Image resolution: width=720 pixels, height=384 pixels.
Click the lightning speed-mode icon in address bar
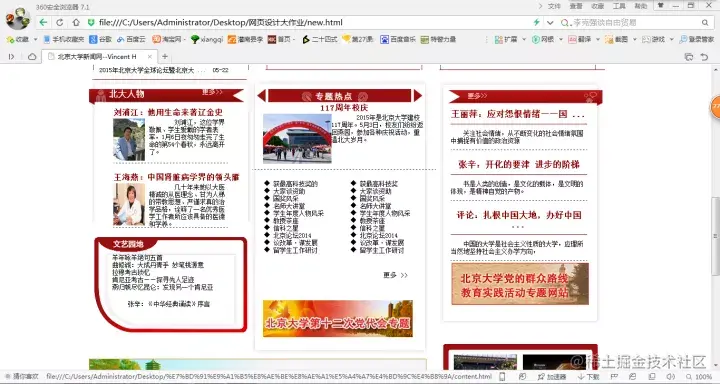[536, 22]
